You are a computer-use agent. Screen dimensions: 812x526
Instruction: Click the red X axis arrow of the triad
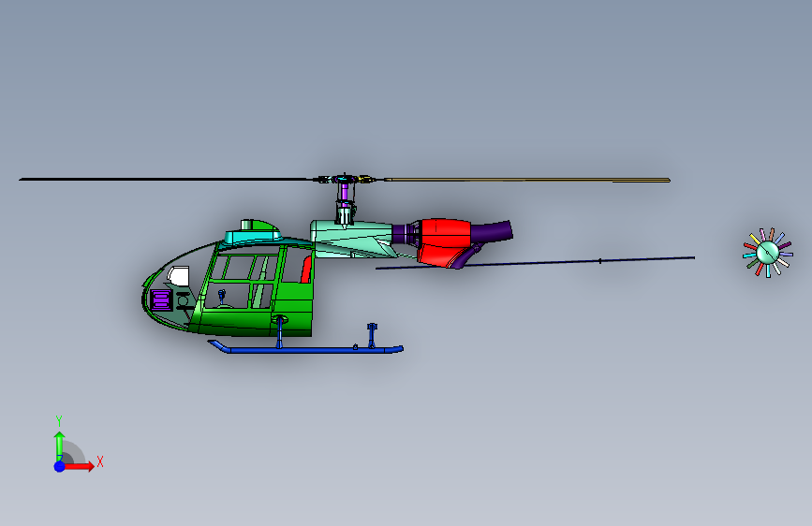[x=79, y=466]
